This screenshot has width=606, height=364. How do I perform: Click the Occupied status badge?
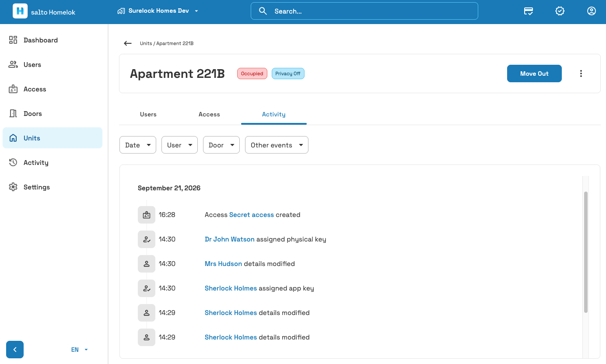coord(252,73)
